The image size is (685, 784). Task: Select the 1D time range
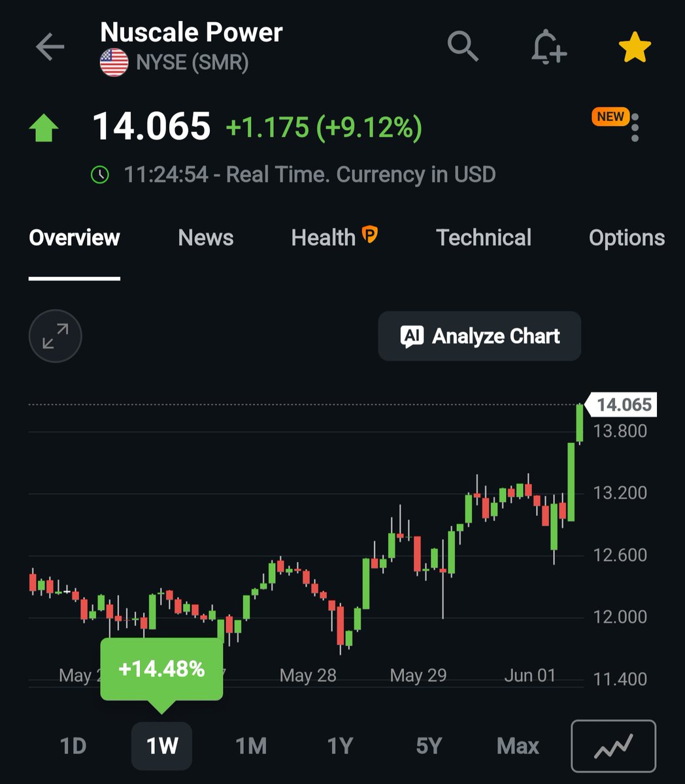click(x=73, y=745)
